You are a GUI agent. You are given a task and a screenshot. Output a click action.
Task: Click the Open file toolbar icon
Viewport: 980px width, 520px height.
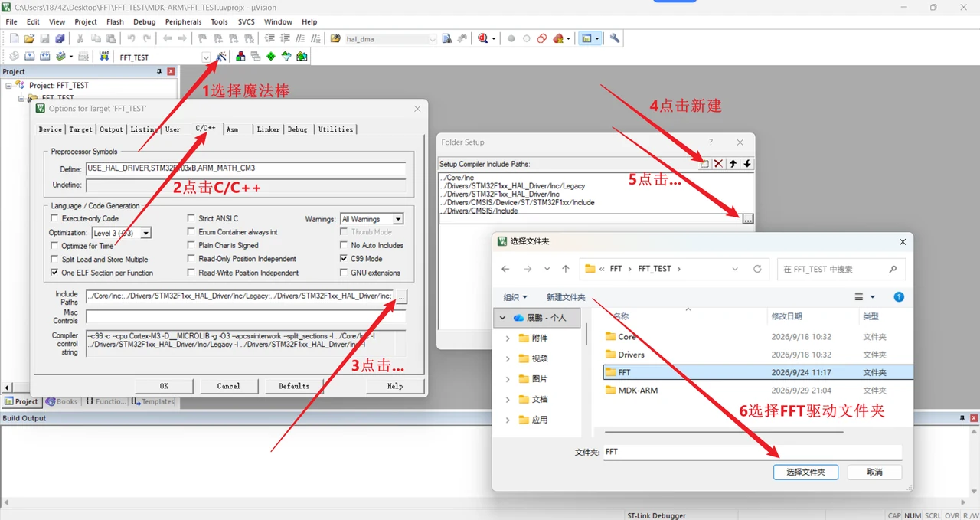click(x=29, y=38)
